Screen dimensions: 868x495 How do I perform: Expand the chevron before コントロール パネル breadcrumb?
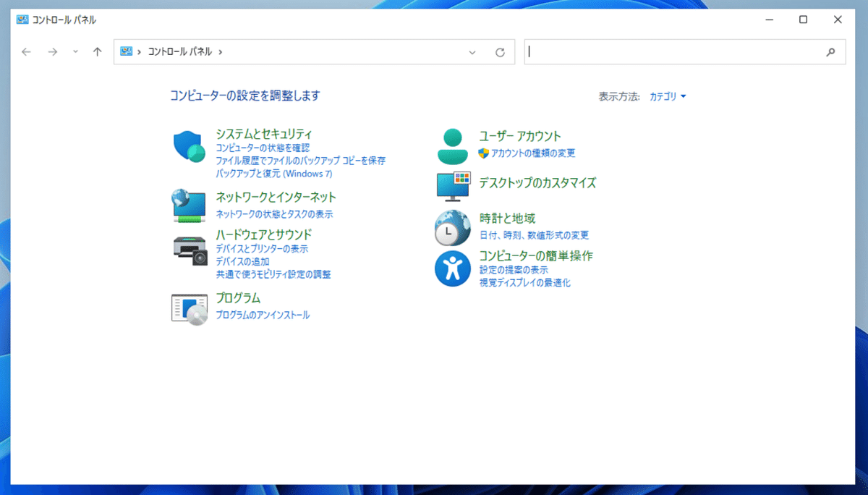point(139,52)
